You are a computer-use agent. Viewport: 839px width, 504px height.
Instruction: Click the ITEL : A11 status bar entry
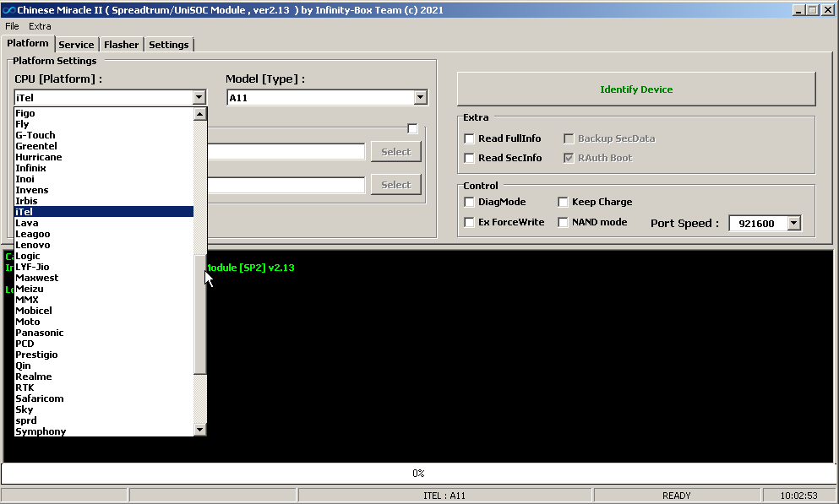(x=444, y=496)
